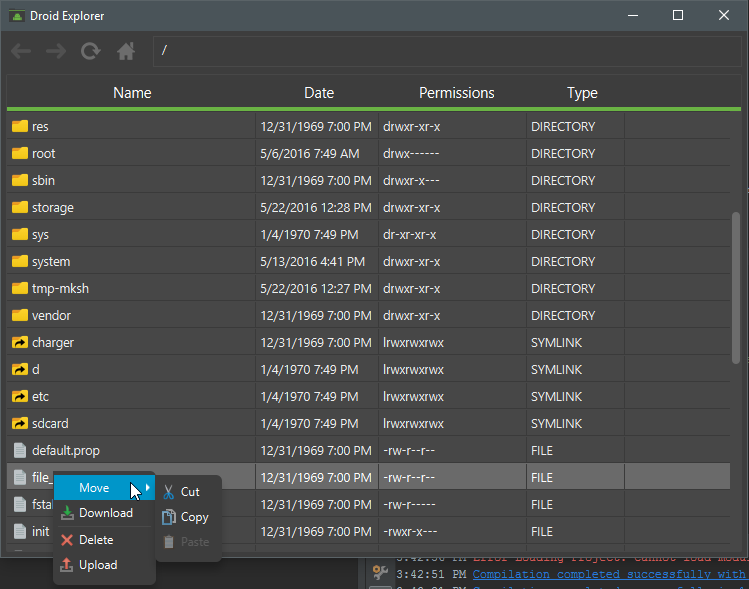Click the fstab permissions -rw-r-----
The height and width of the screenshot is (589, 749).
point(409,504)
